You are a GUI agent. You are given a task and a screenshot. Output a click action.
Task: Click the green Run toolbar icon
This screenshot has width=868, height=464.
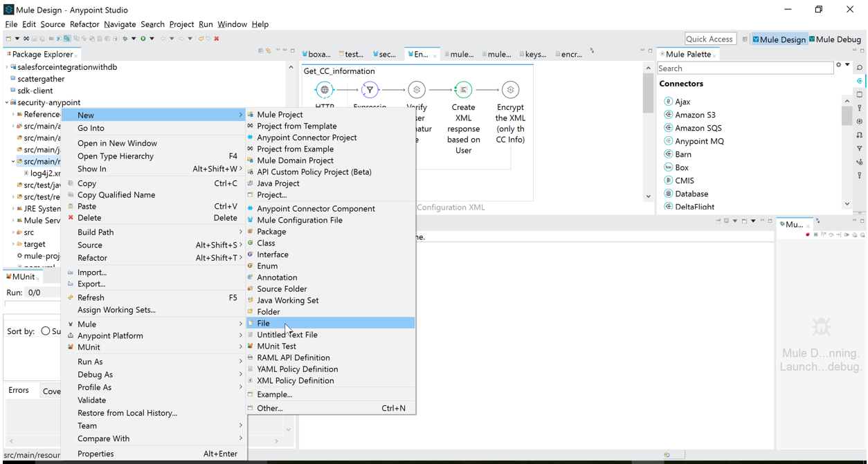[143, 39]
